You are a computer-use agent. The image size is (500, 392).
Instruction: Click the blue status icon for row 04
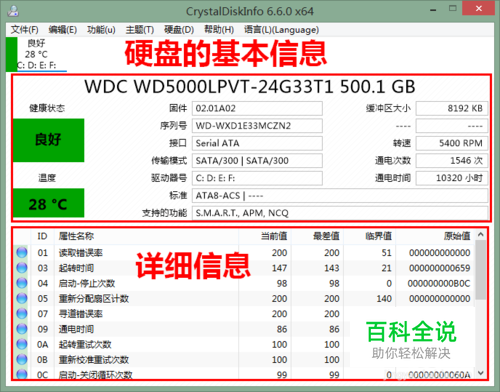tap(22, 283)
